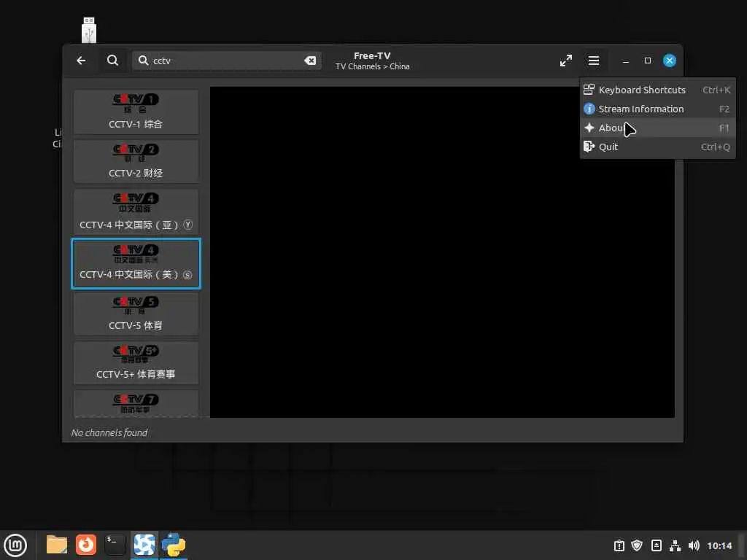The width and height of the screenshot is (747, 560).
Task: Select the CCTV-4 中文国际（美）channel
Action: coord(136,263)
